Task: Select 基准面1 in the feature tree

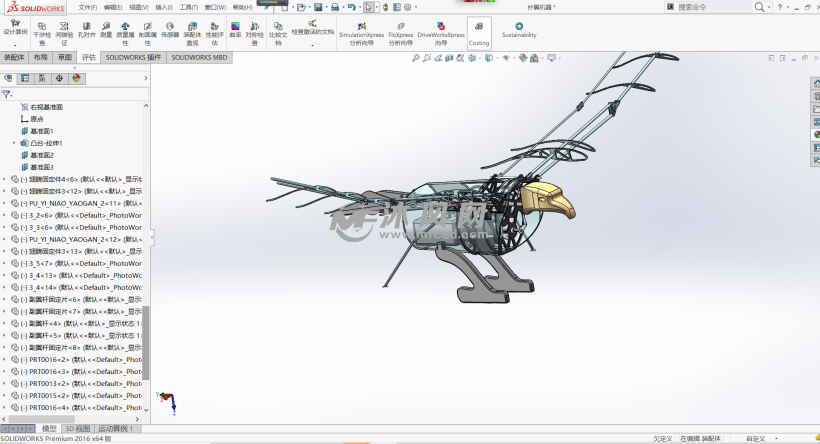Action: coord(41,131)
